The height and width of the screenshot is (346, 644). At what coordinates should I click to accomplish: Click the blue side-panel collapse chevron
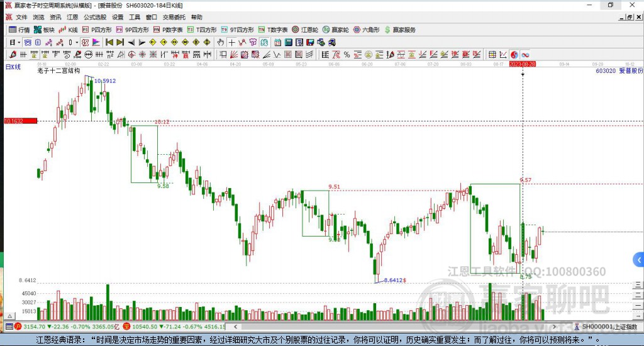[x=639, y=260]
